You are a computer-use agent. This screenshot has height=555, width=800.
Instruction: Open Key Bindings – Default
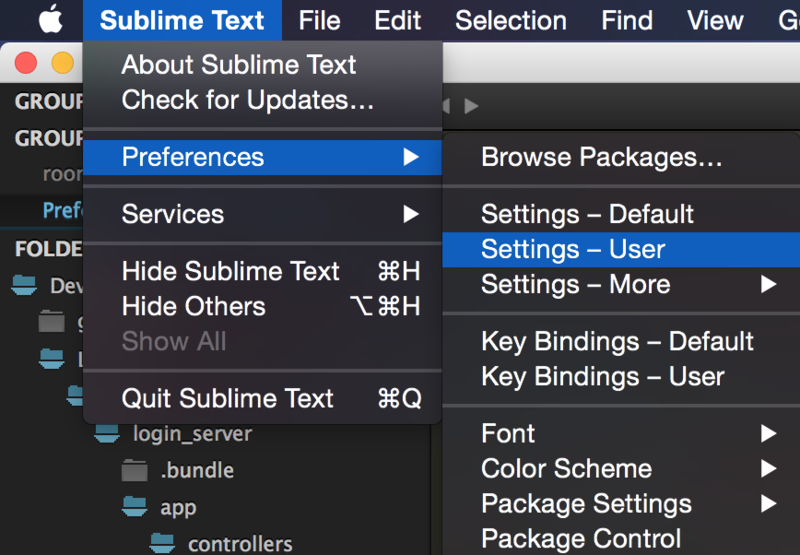617,341
